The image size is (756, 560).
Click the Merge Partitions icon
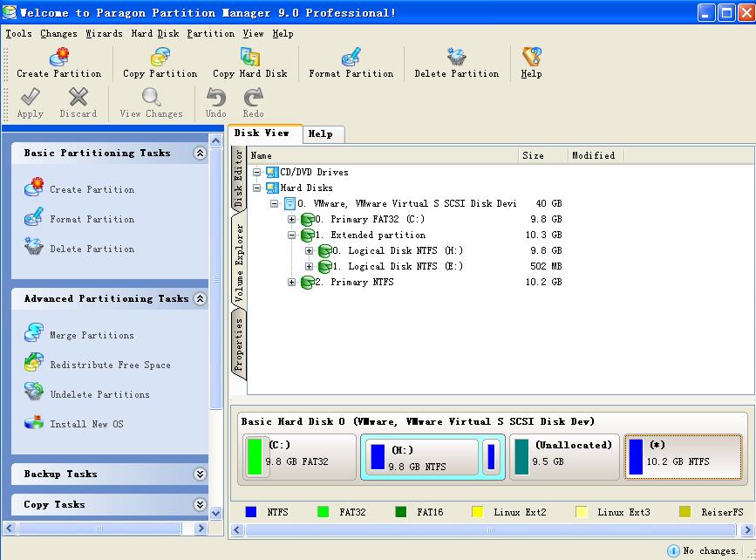(34, 333)
